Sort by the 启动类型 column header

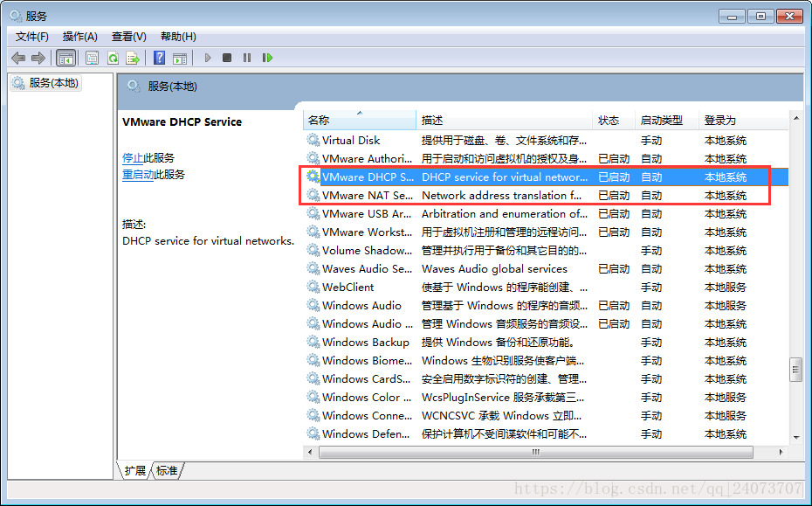[667, 121]
